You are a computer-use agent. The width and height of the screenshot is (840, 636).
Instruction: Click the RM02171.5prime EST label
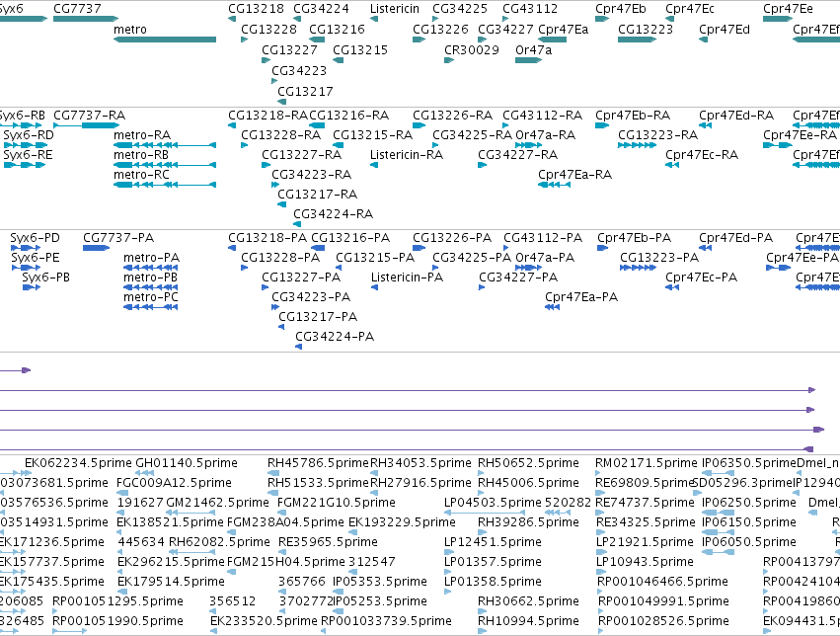click(x=647, y=463)
